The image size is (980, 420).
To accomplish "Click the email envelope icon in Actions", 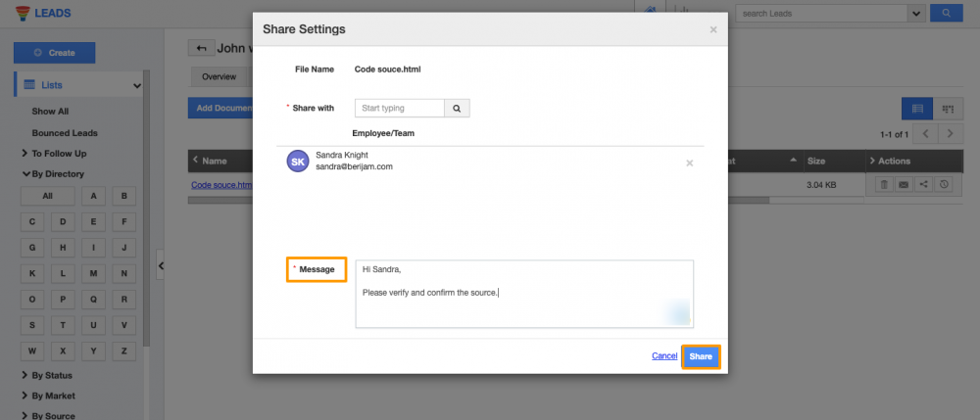I will click(903, 184).
